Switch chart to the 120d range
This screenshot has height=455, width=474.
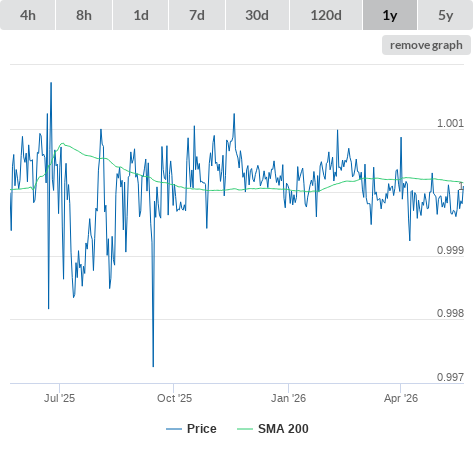[326, 15]
